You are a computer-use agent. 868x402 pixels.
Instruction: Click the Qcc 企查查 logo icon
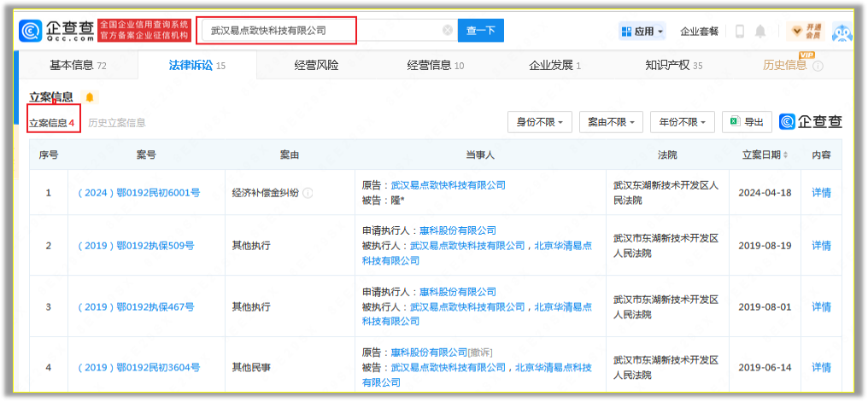31,31
